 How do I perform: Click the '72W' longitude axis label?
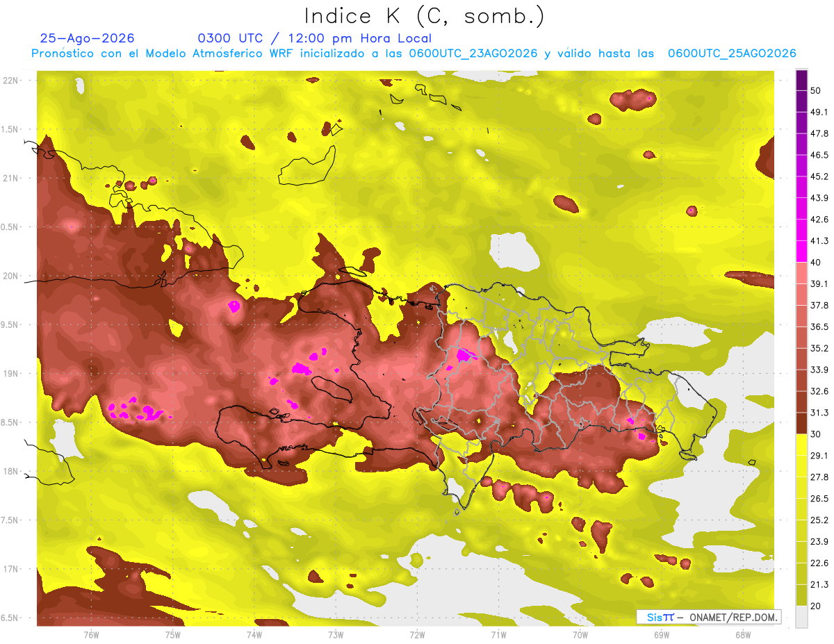click(x=417, y=634)
